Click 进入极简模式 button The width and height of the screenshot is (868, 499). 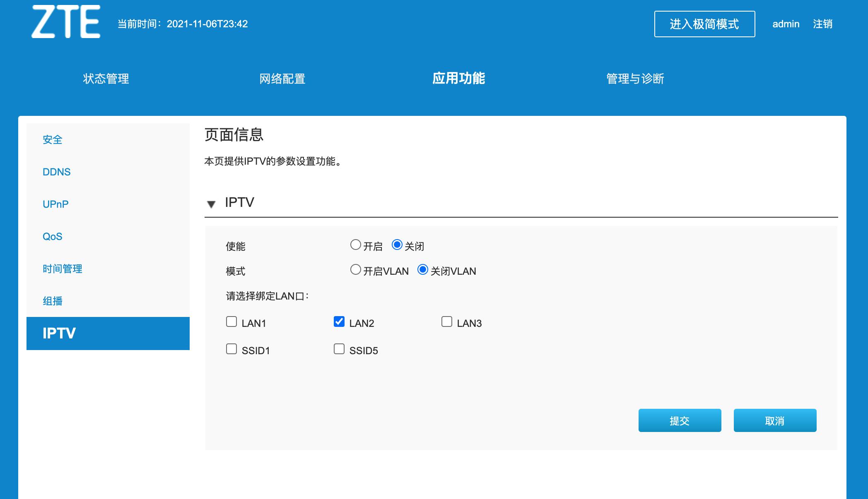[x=704, y=24]
